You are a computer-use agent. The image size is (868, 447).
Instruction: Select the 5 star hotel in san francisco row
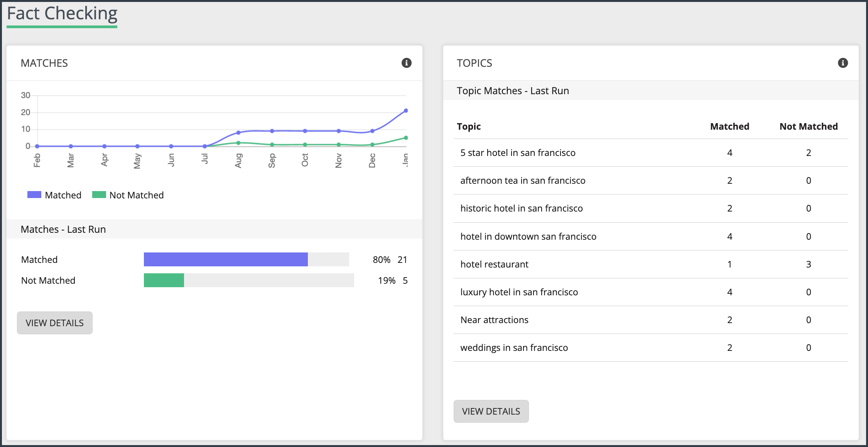(518, 152)
